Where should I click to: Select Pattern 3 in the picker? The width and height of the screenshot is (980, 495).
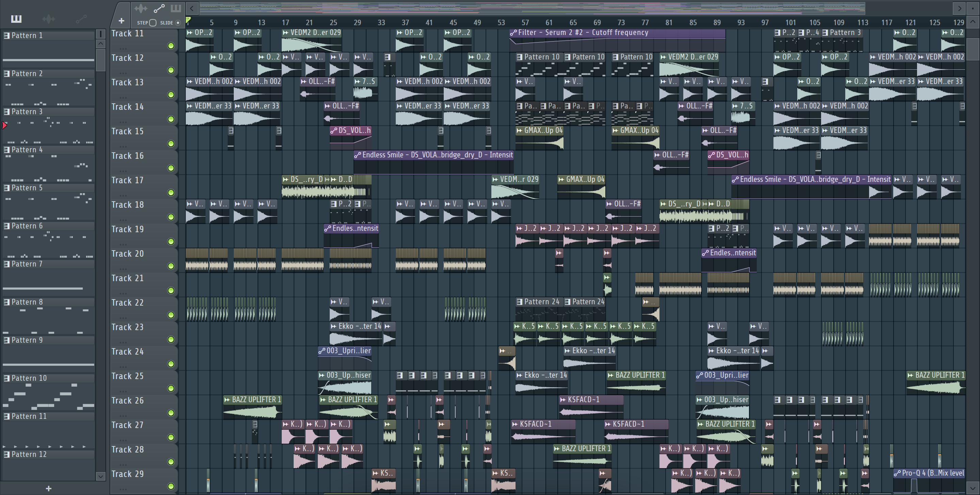[x=48, y=112]
